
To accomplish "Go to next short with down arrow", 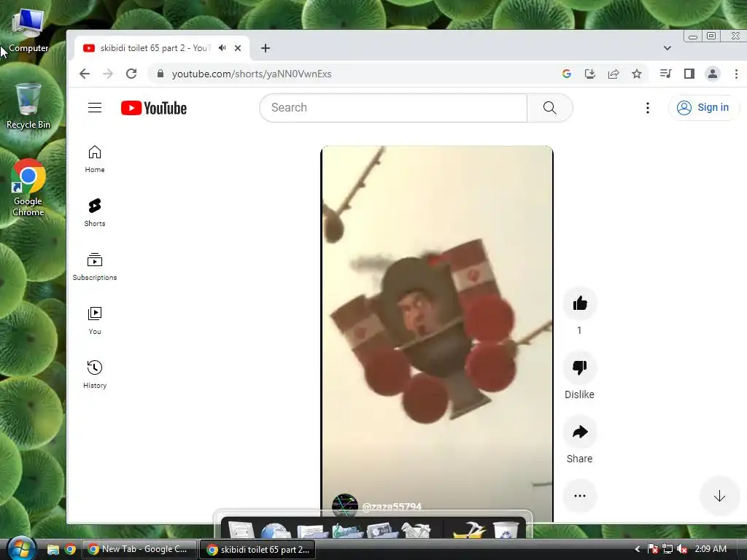I will pos(719,496).
